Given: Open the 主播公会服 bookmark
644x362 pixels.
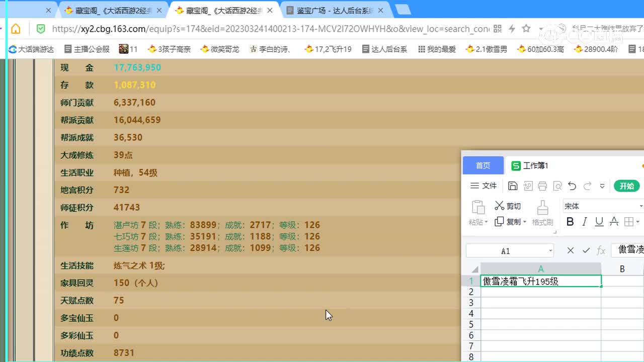Looking at the screenshot, I should pos(87,49).
